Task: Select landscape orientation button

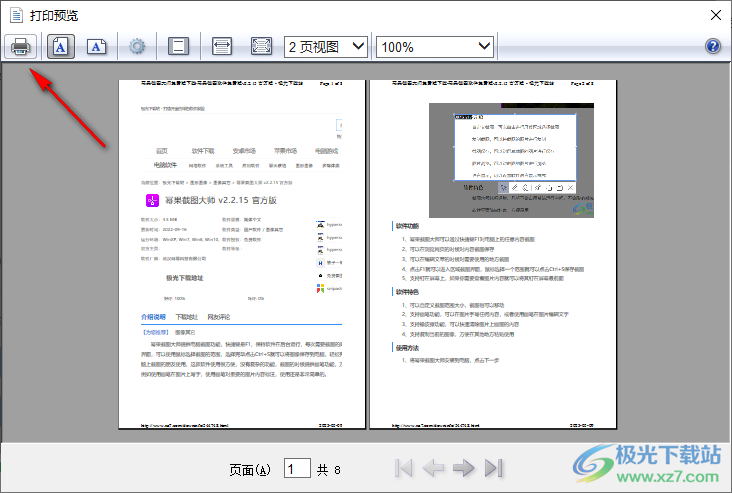Action: coord(97,46)
